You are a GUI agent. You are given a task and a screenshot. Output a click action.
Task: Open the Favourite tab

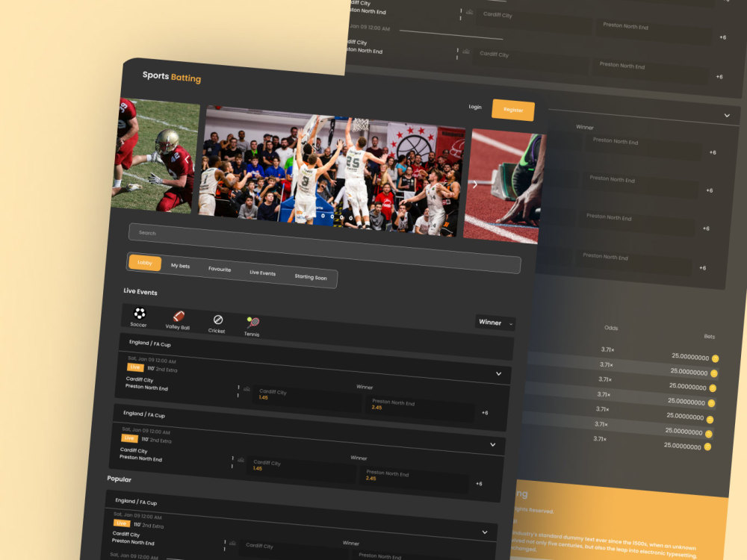point(220,269)
